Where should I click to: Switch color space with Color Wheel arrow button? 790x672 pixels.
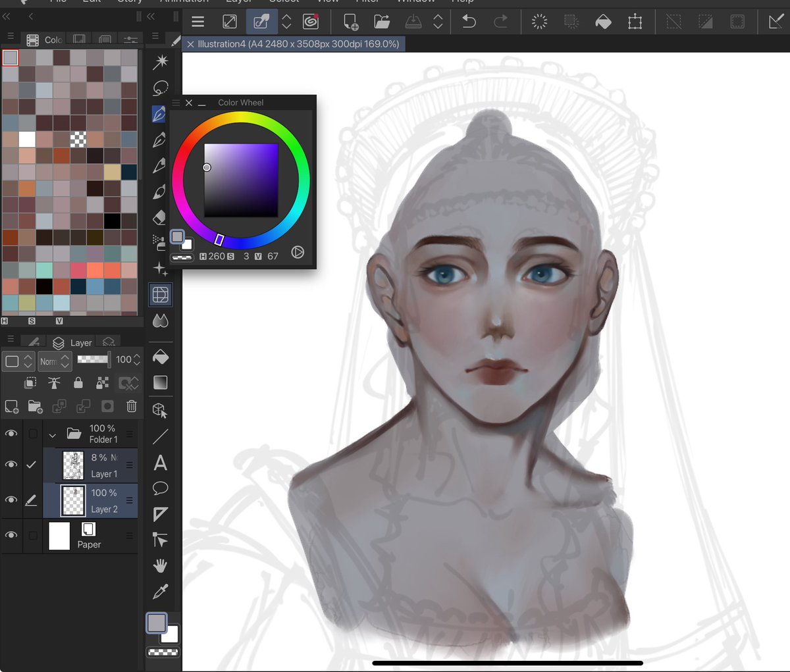(298, 252)
